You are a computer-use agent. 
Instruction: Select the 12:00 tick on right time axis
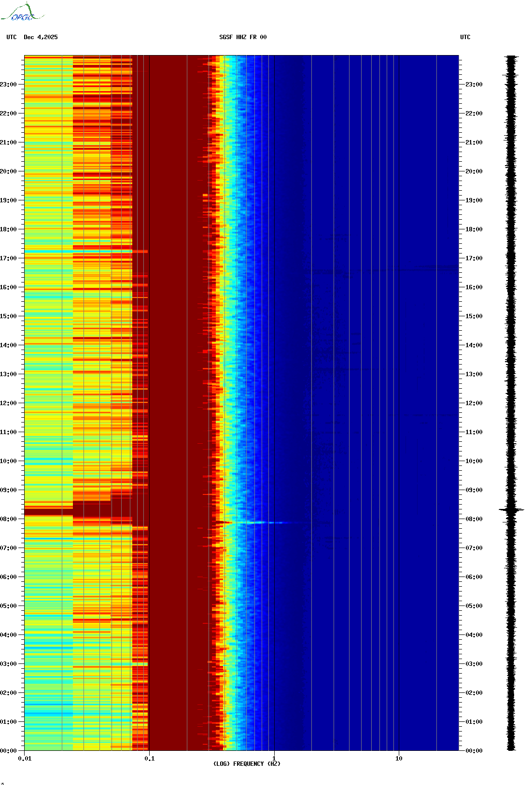click(474, 403)
